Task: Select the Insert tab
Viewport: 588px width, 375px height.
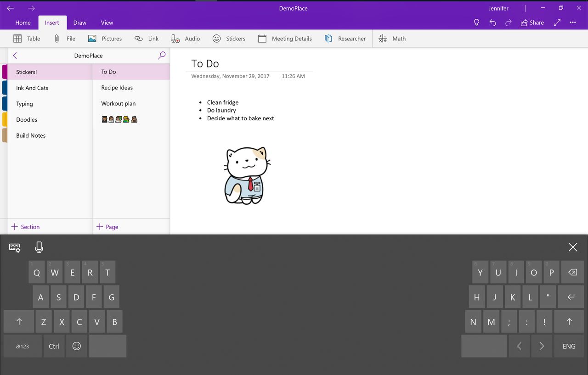Action: (x=52, y=22)
